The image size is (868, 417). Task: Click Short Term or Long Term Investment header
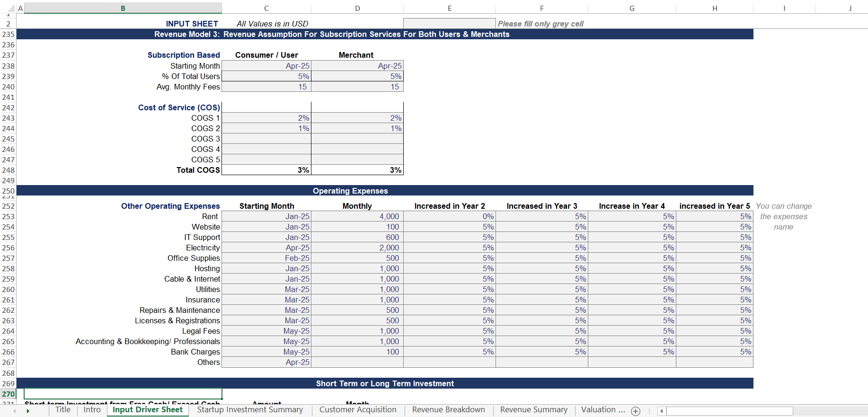[385, 383]
